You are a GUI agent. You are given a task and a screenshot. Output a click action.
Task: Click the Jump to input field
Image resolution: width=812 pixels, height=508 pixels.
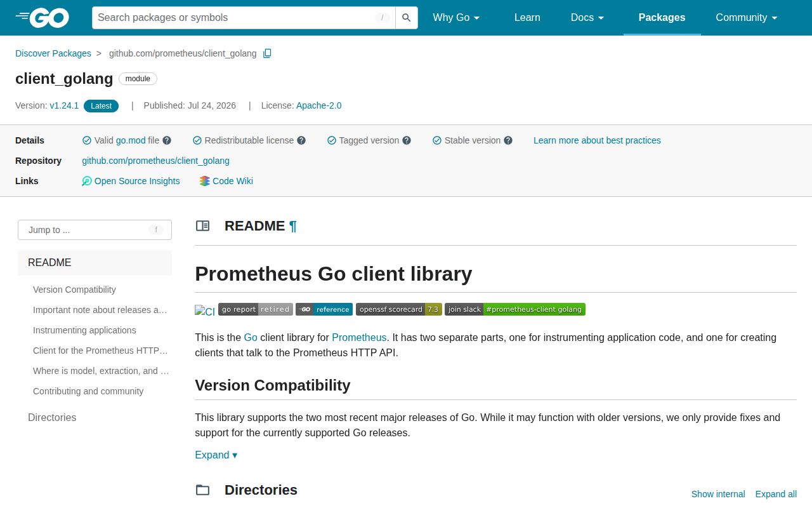(x=95, y=230)
